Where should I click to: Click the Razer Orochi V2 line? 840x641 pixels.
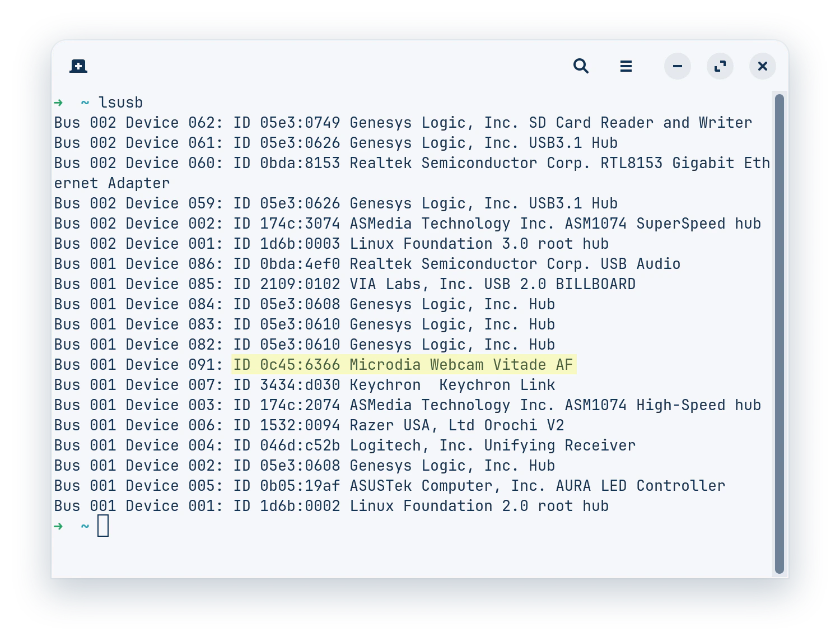(x=309, y=425)
